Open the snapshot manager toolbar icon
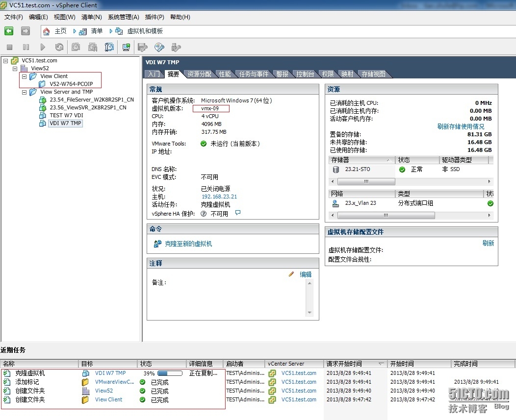 (x=109, y=48)
